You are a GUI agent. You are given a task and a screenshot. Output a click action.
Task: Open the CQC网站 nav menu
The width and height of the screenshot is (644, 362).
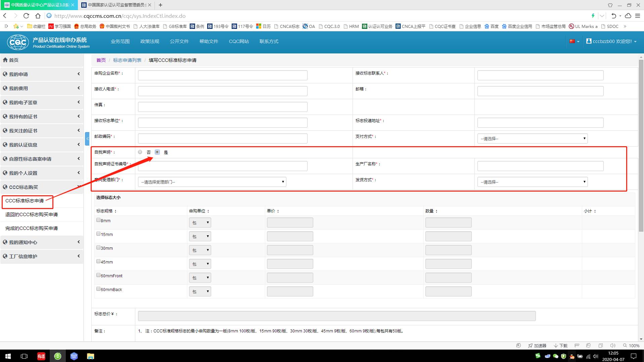pyautogui.click(x=239, y=41)
